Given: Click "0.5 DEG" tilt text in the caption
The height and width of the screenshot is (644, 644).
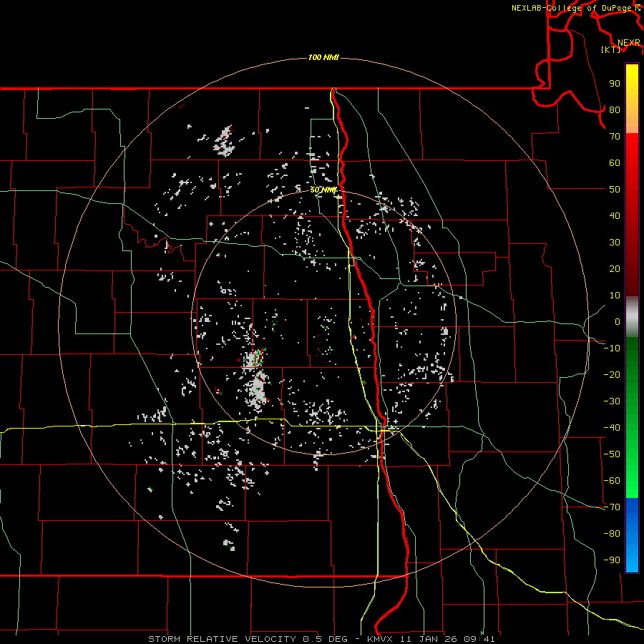Looking at the screenshot, I should click(326, 639).
